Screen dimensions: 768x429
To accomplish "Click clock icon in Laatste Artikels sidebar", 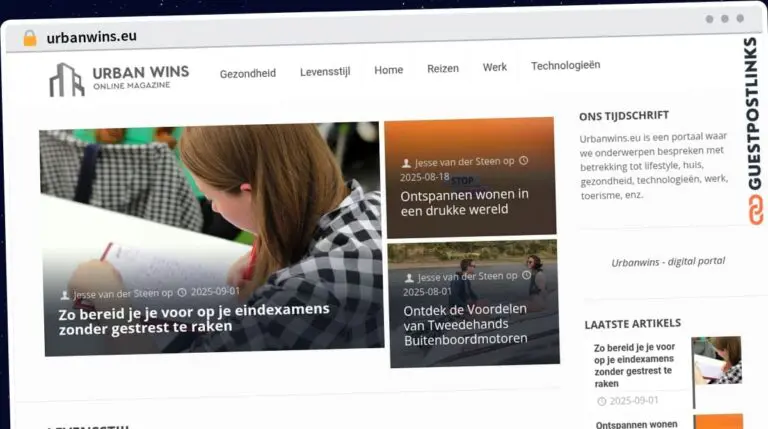I will click(601, 401).
